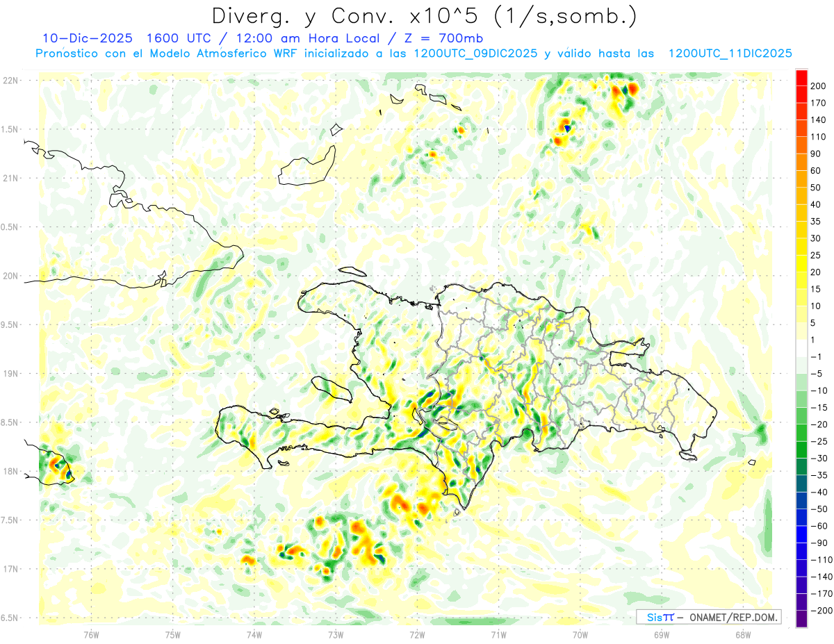The image size is (834, 644).
Task: Click the orange swatch between 60 and 90
Action: 801,162
